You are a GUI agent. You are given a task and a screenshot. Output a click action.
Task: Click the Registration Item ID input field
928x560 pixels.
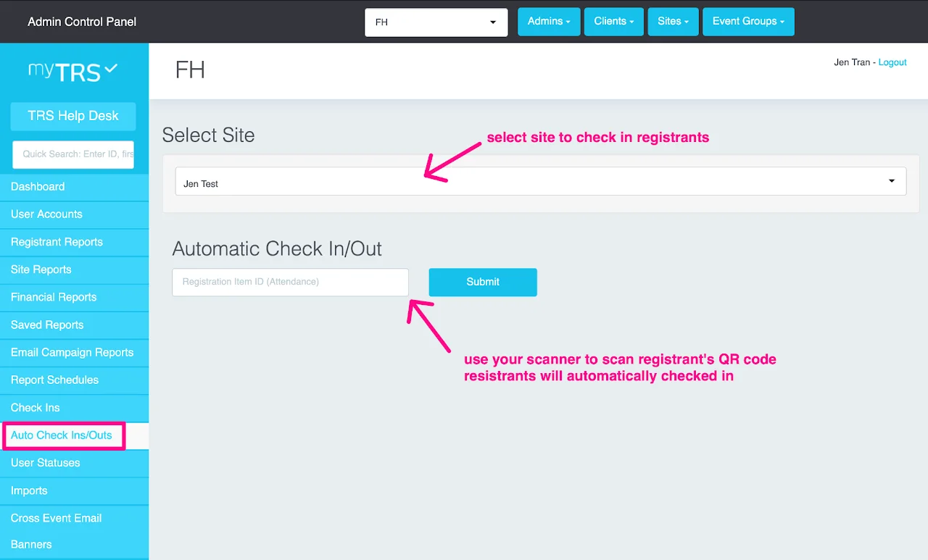point(289,282)
